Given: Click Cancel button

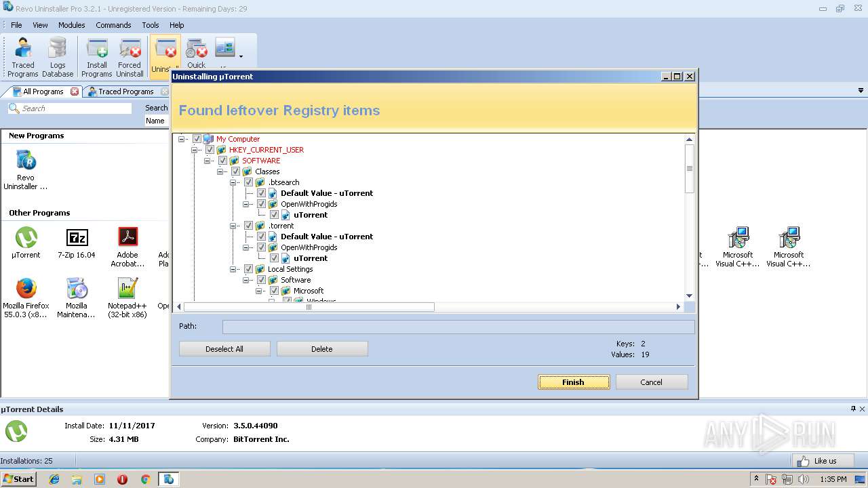Looking at the screenshot, I should tap(652, 382).
